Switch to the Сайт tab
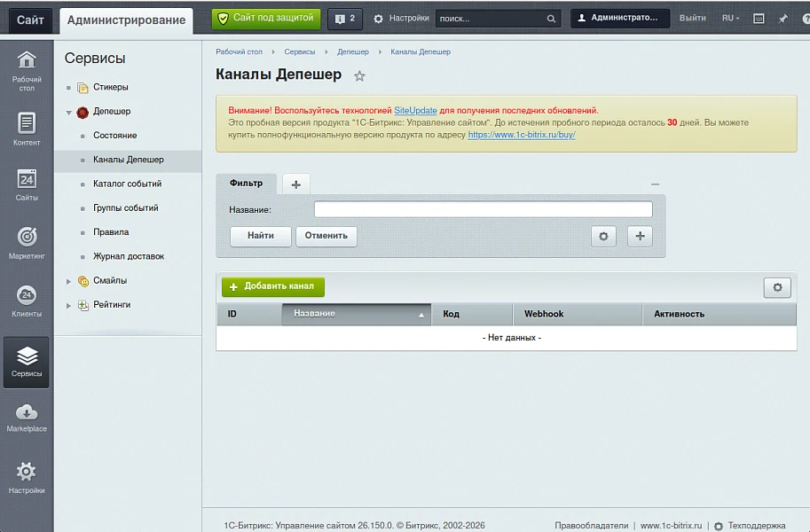810x532 pixels. point(30,20)
